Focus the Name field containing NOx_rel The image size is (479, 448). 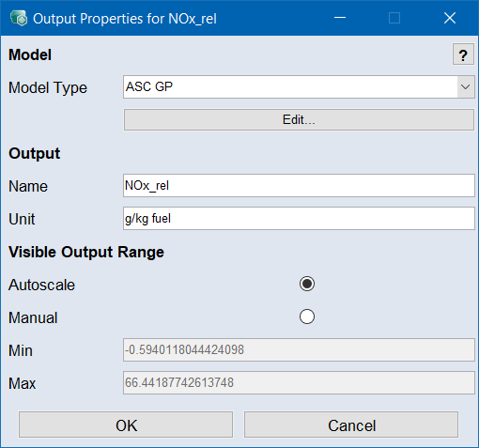click(x=299, y=186)
